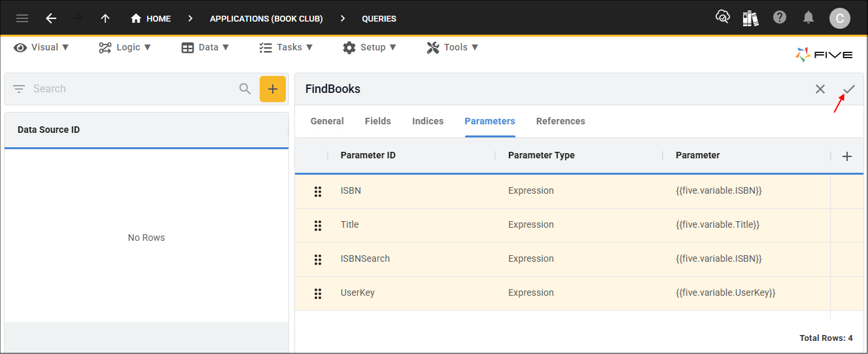Click the up arrow navigation icon
The width and height of the screenshot is (868, 354).
point(105,18)
